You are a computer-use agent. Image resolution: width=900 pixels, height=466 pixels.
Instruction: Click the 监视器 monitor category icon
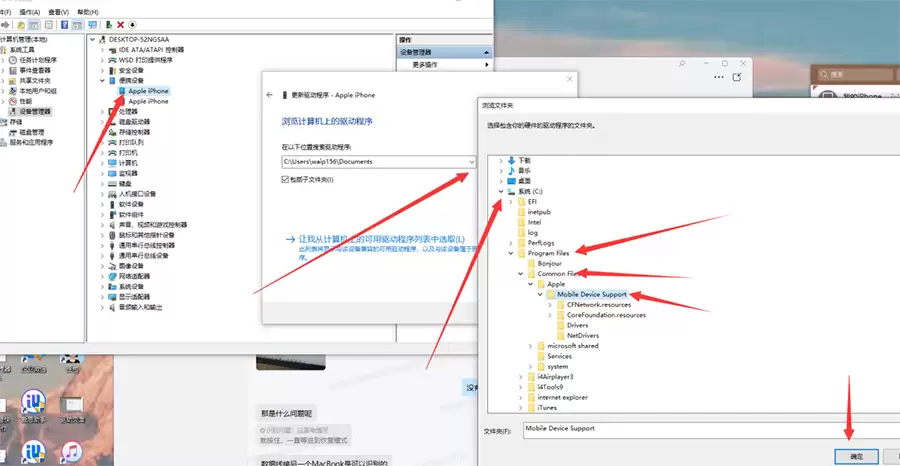pos(112,173)
